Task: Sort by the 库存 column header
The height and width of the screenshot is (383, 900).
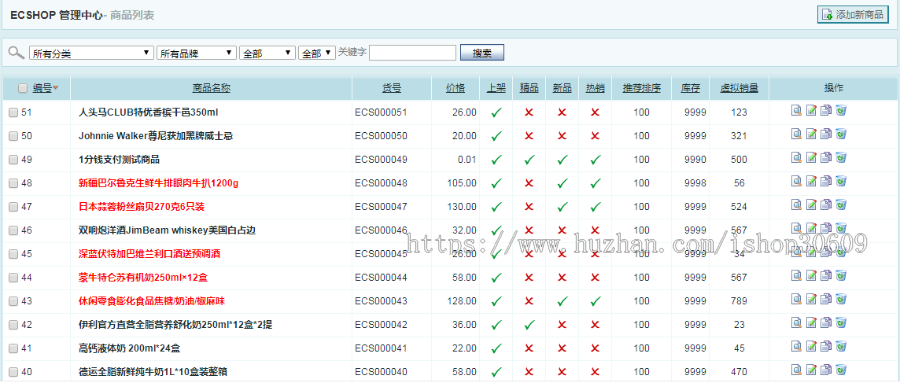Action: coord(690,88)
